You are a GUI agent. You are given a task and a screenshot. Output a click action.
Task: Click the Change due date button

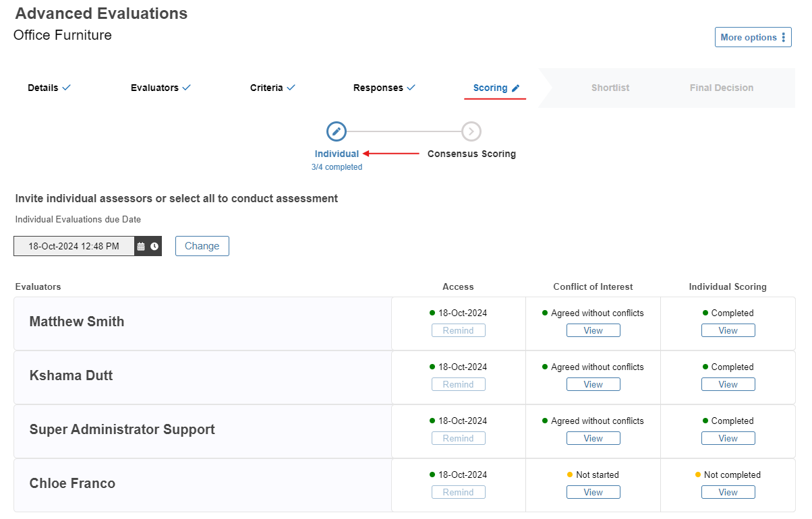click(202, 246)
